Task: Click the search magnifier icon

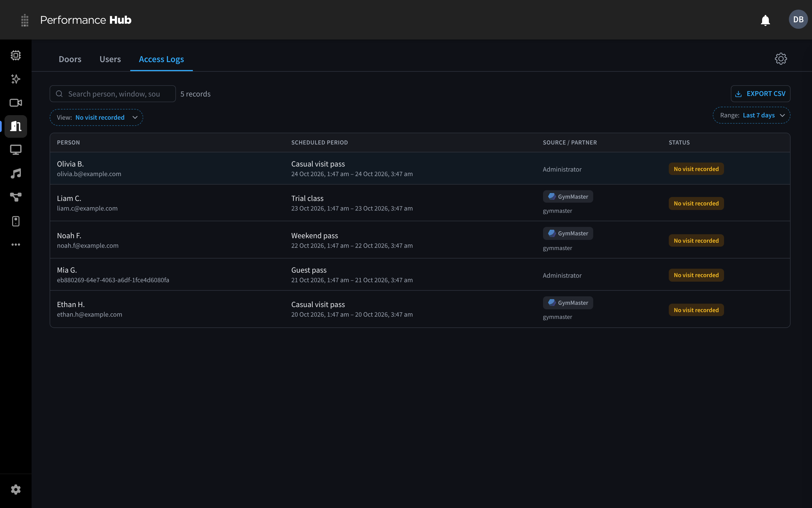Action: click(59, 94)
